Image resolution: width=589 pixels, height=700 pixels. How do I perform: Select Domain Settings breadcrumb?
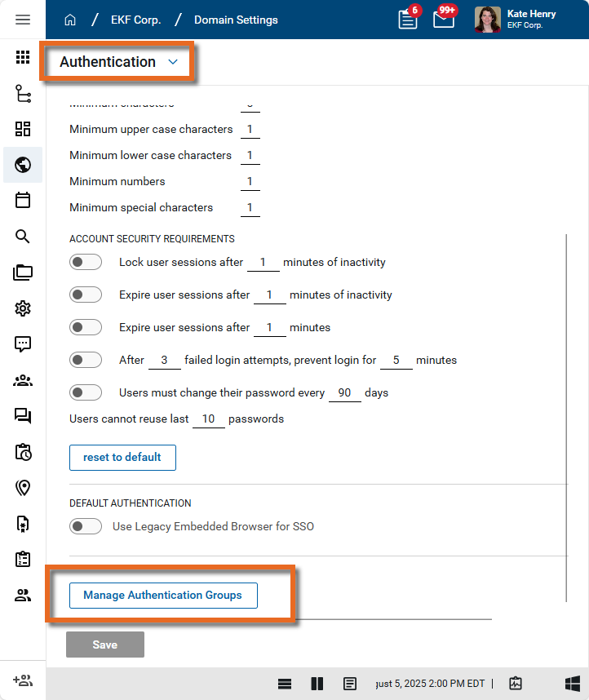pos(236,20)
